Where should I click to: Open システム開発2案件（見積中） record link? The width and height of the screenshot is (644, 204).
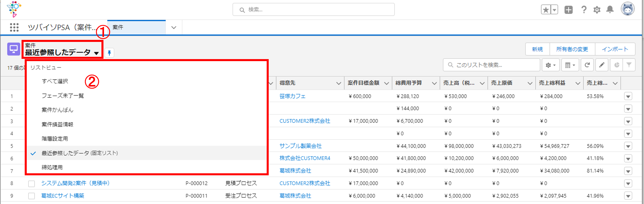coord(76,183)
